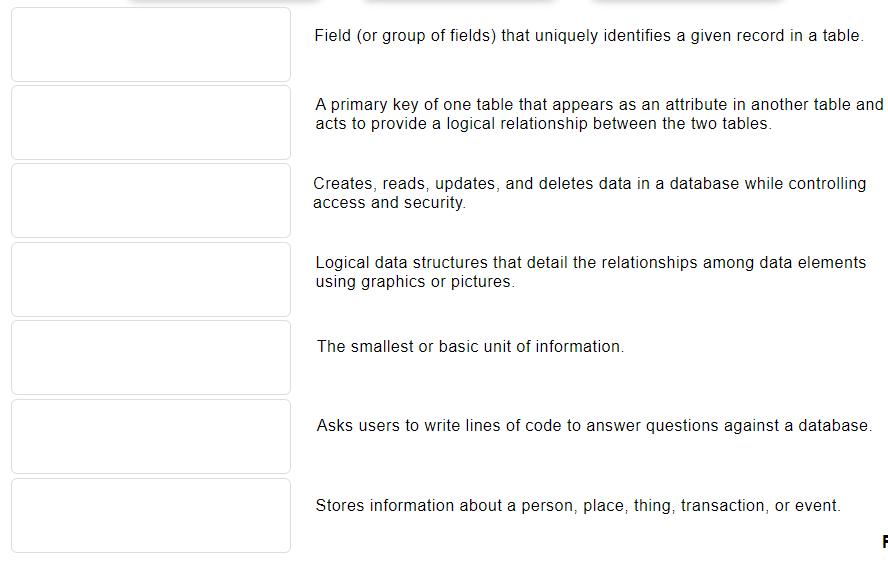888x562 pixels.
Task: Click the 'Asks users to write lines of code' sentence
Action: [x=594, y=425]
